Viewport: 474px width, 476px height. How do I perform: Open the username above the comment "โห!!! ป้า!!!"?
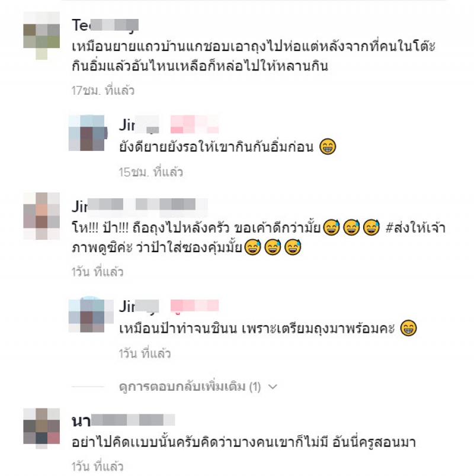pos(140,206)
